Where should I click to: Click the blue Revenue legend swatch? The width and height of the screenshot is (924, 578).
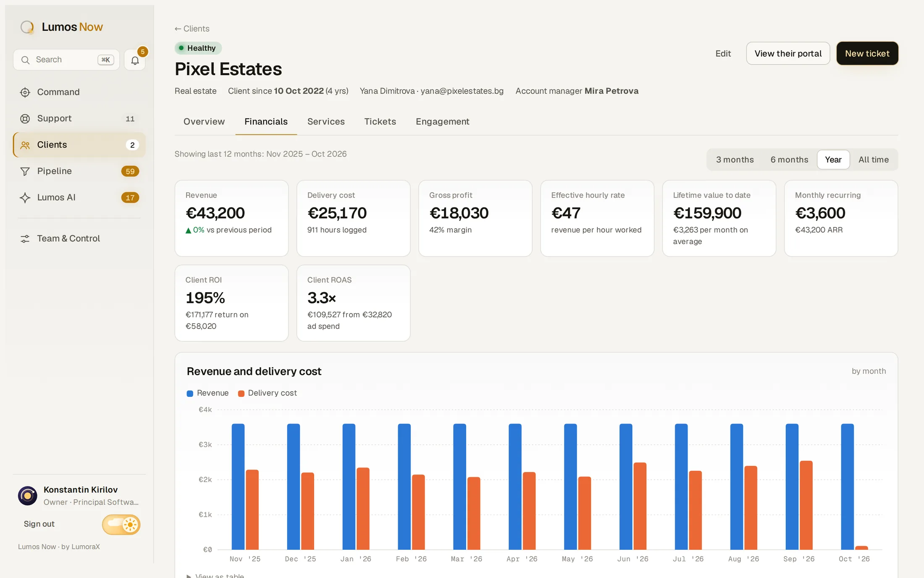pos(190,393)
